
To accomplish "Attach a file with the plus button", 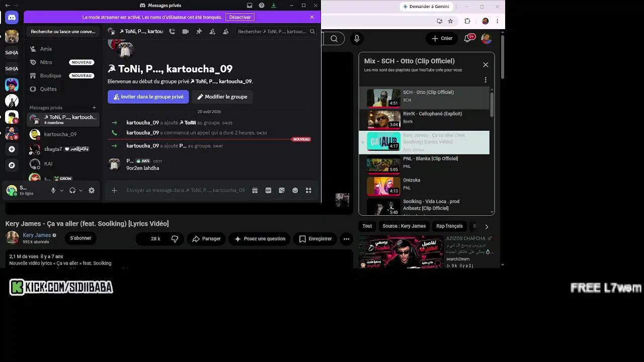I will [114, 191].
